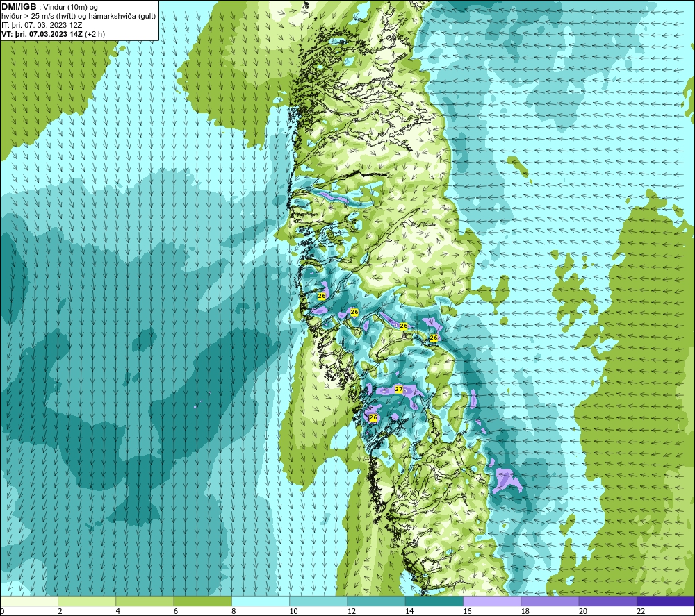Click the pale yellow 0–2 m/s legend swatch

pos(29,601)
